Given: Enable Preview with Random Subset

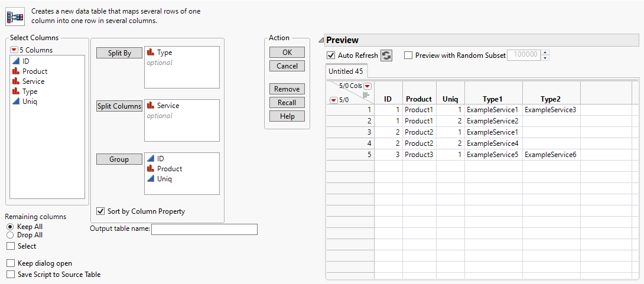Looking at the screenshot, I should tap(409, 56).
